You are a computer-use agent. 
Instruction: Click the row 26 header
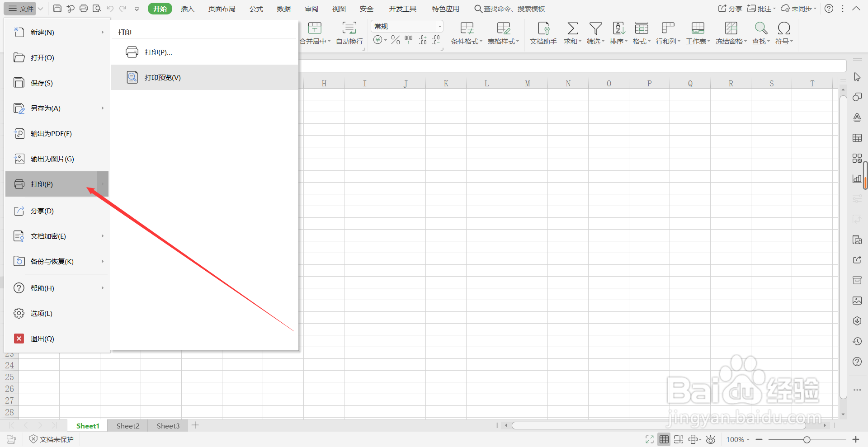click(x=9, y=389)
